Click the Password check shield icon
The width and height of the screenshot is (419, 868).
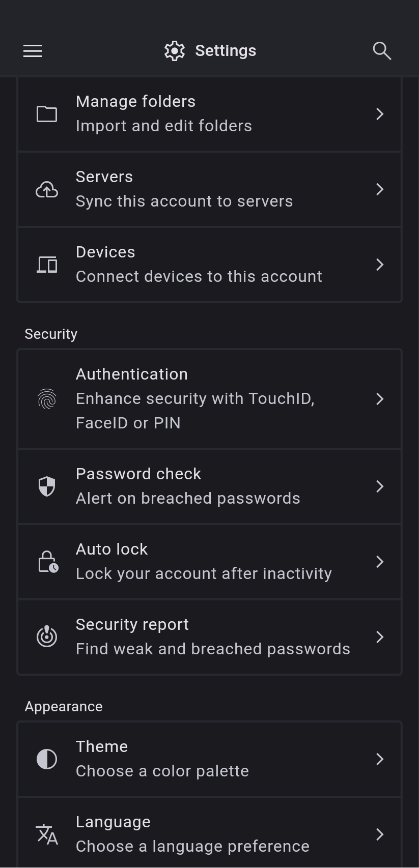click(x=47, y=486)
